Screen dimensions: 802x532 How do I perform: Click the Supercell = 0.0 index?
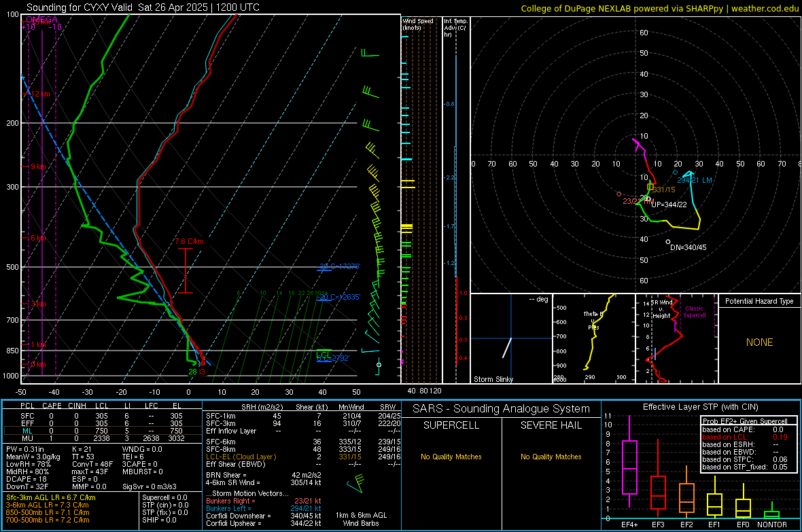click(164, 497)
